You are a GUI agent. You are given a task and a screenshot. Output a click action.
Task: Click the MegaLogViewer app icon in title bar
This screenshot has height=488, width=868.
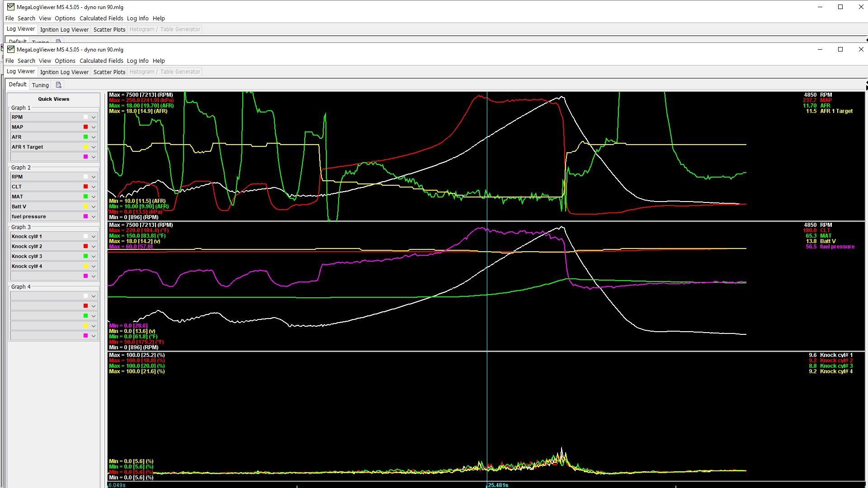[x=10, y=49]
